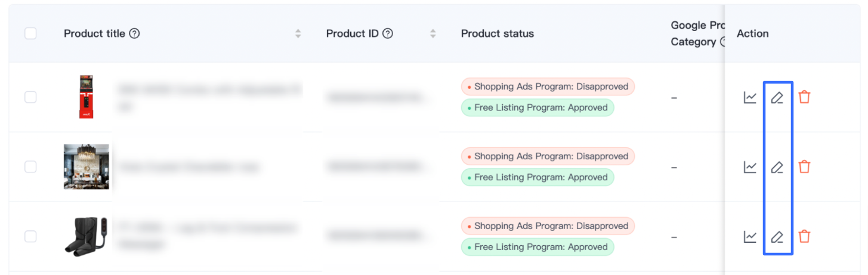Delete the chandelier product row

click(x=804, y=167)
